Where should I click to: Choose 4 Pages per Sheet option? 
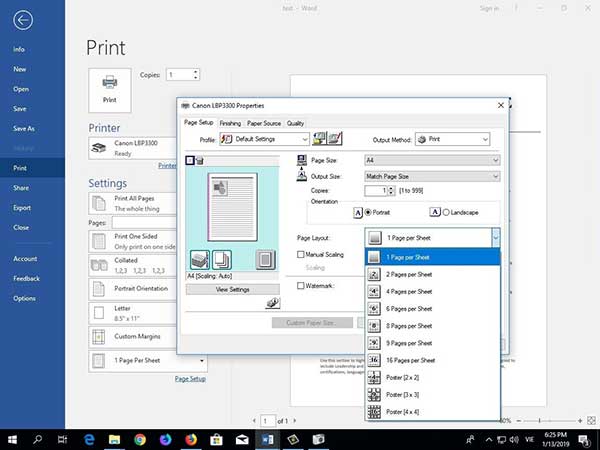click(433, 292)
